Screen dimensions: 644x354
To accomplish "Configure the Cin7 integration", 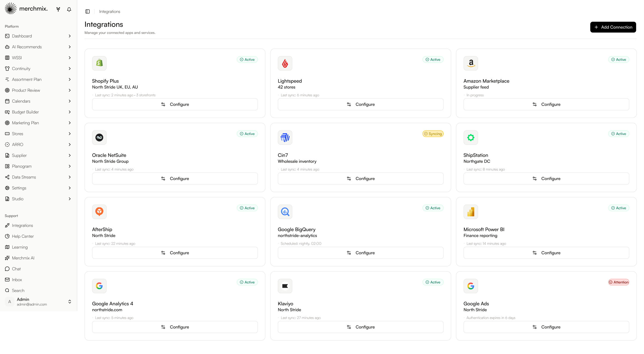I will [360, 178].
